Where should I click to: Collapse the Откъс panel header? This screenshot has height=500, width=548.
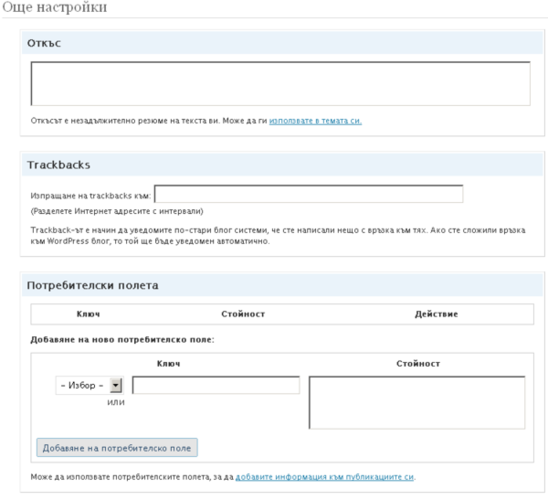(x=282, y=43)
